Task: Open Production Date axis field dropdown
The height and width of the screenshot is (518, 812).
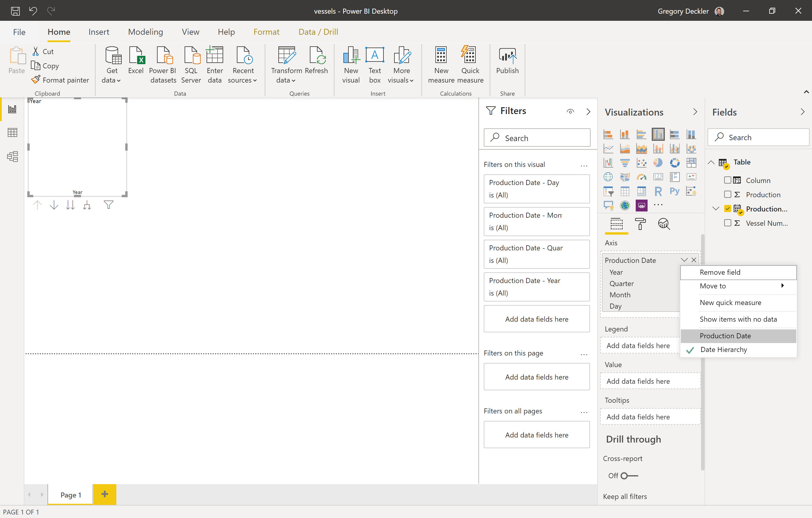Action: click(684, 260)
